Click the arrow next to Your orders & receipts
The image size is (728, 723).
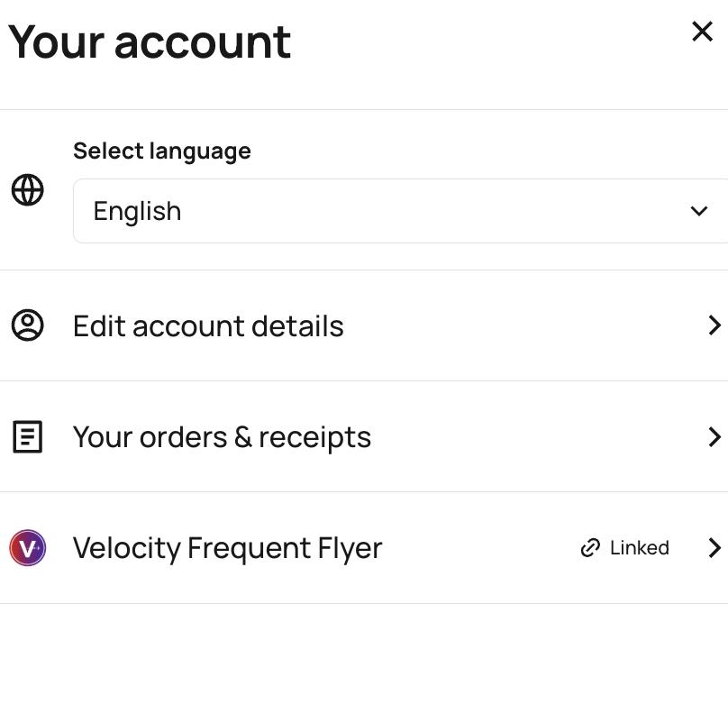pyautogui.click(x=714, y=437)
